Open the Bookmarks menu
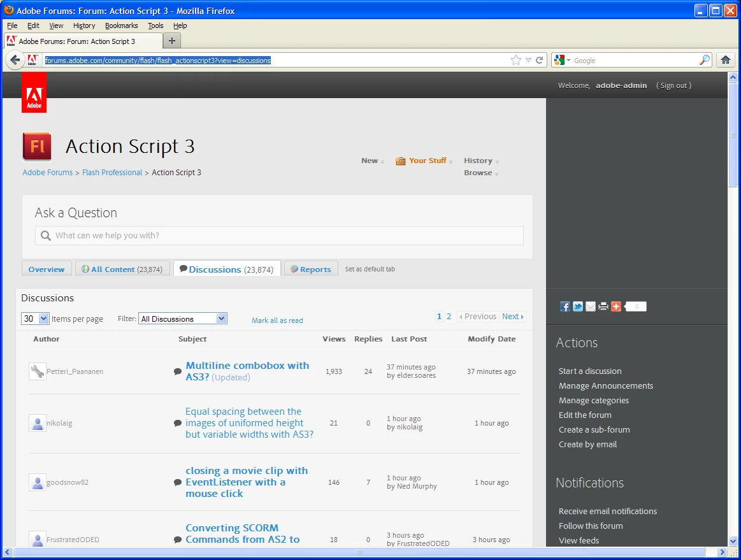The width and height of the screenshot is (741, 560). coord(122,25)
